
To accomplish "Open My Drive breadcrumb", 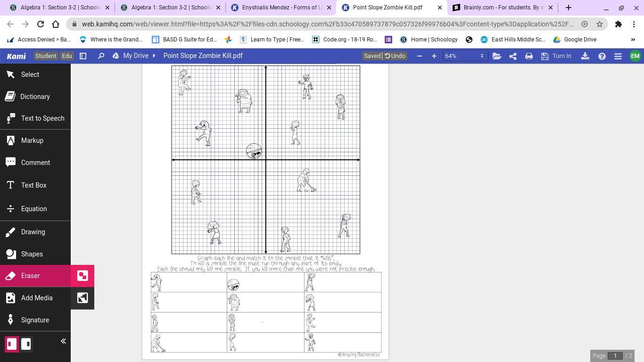I will coord(136,56).
